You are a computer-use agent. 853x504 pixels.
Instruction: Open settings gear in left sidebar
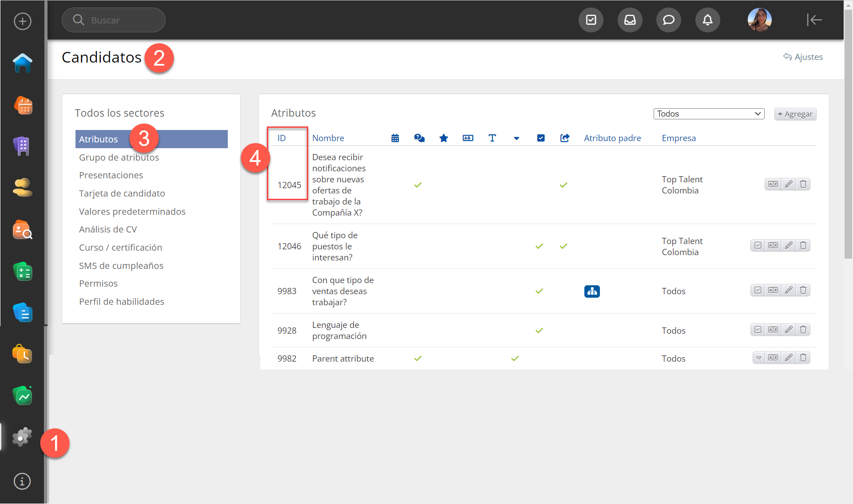click(x=22, y=437)
